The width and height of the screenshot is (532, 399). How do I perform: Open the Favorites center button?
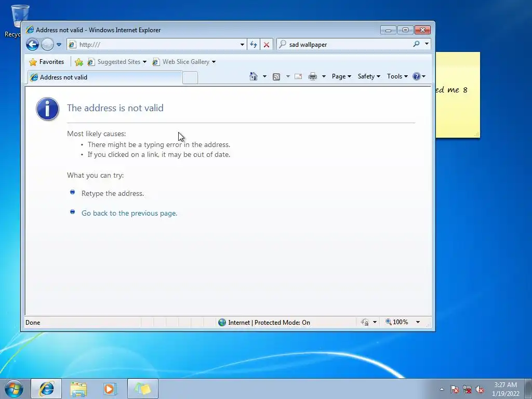[x=46, y=62]
